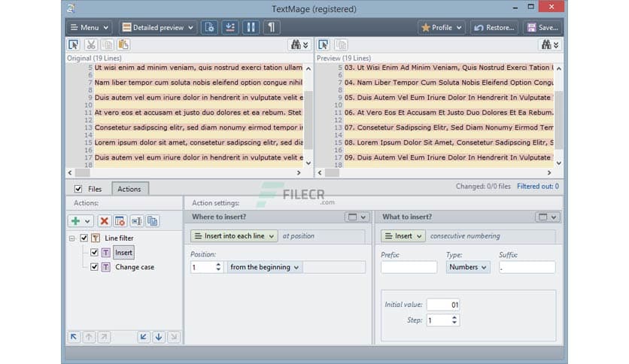The height and width of the screenshot is (364, 629).
Task: Select the Line filter tree item
Action: (x=119, y=238)
